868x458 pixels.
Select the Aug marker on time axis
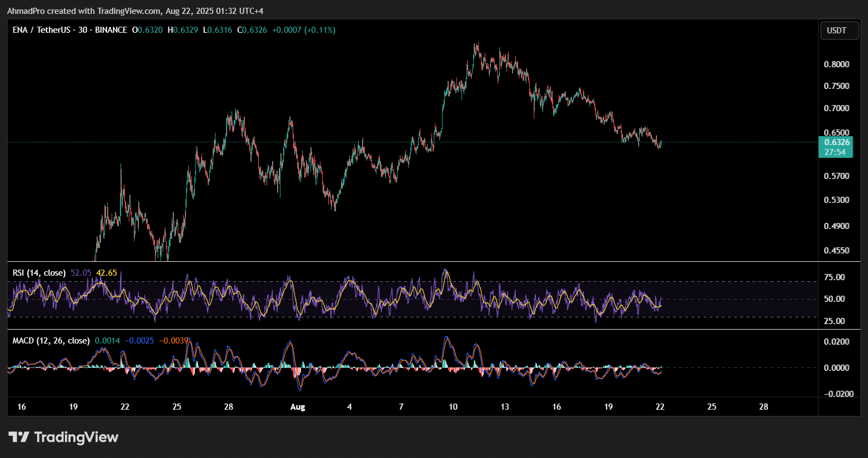pos(298,407)
